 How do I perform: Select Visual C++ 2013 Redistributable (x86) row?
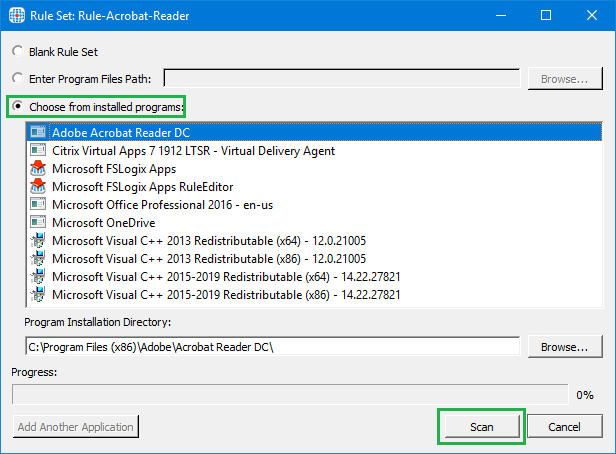pos(314,259)
